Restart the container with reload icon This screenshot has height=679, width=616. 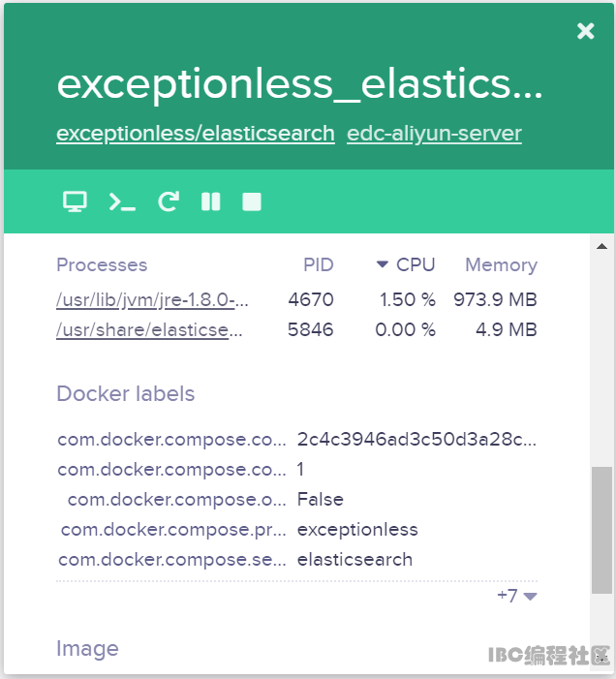click(169, 201)
